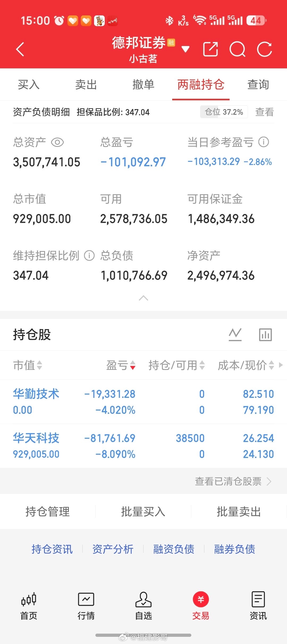Refresh account data with the reload icon
This screenshot has height=644, width=287.
tap(265, 49)
